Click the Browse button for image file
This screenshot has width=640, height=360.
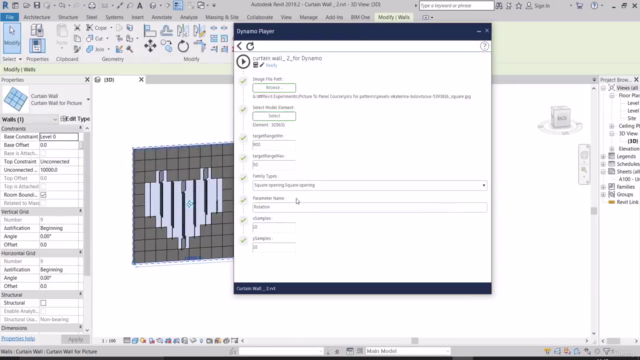(274, 87)
